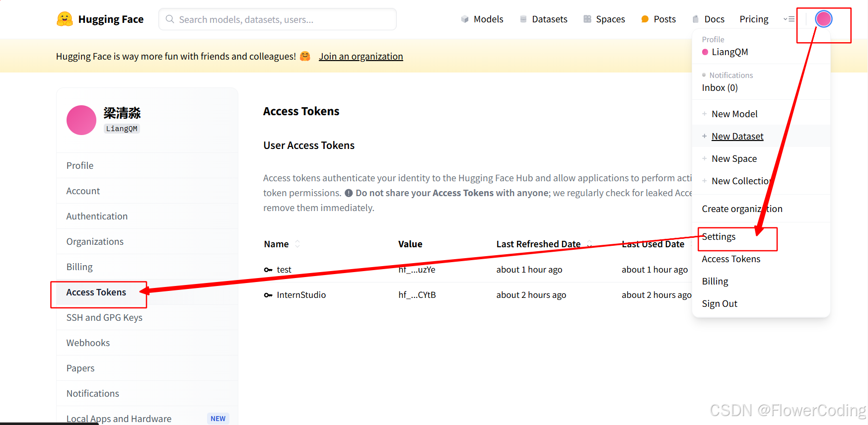Expand the more navigation menu icon

point(789,19)
